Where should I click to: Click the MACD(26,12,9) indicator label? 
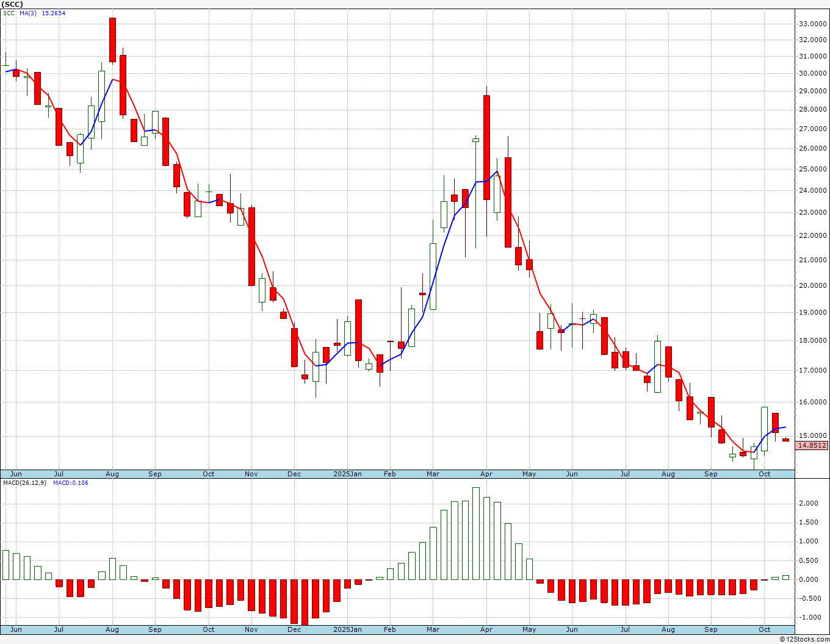[x=25, y=482]
